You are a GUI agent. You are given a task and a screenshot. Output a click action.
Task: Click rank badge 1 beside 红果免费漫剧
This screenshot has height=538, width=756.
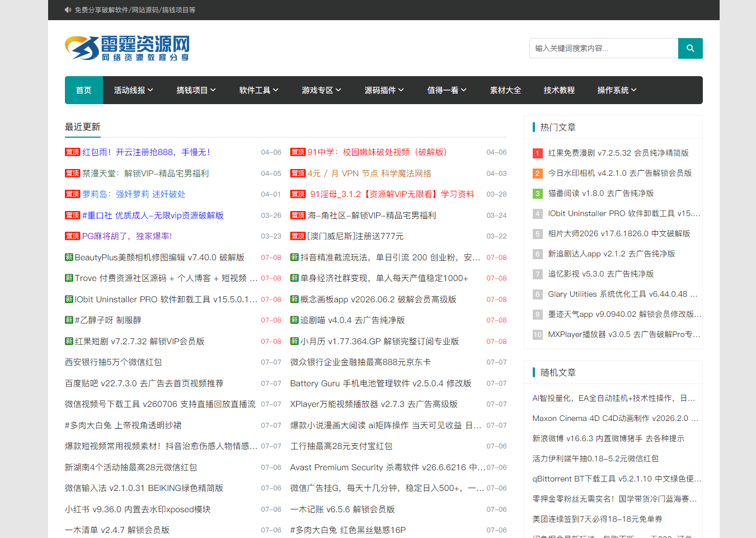537,153
